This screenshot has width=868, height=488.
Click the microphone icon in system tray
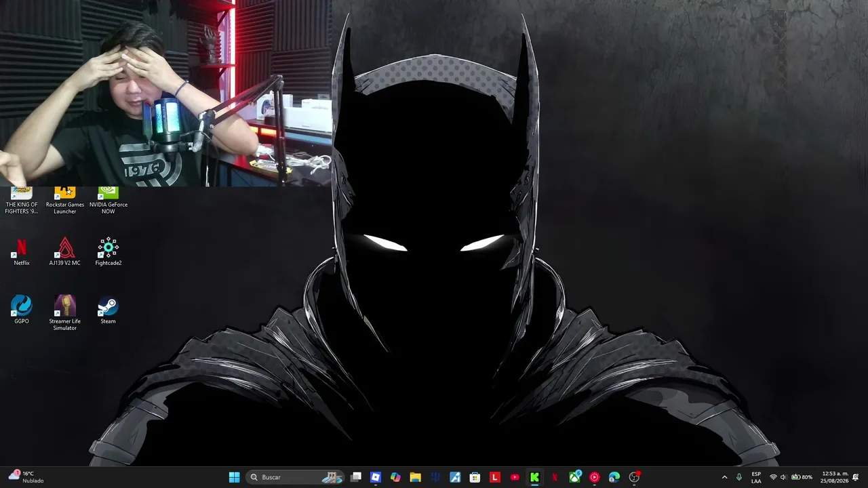point(739,477)
